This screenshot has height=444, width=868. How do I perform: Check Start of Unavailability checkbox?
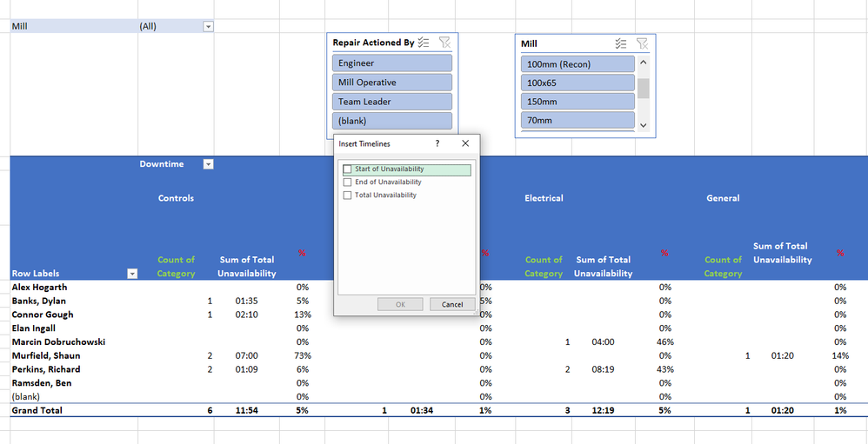tap(348, 169)
